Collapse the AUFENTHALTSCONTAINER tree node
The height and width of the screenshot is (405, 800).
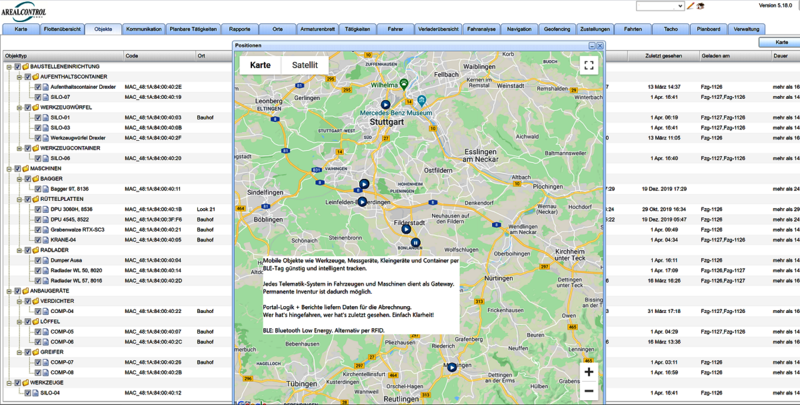tap(19, 77)
